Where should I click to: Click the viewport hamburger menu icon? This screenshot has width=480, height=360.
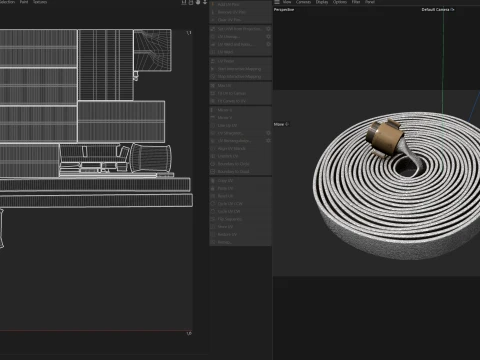coord(277,2)
